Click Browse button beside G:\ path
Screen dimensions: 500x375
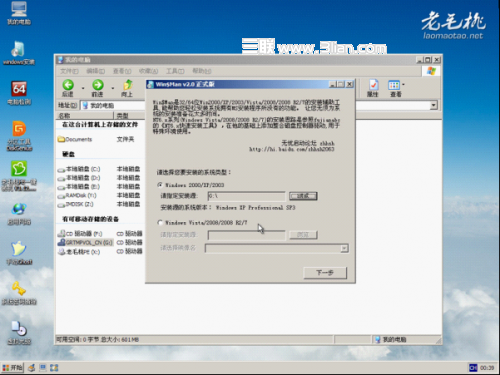(303, 196)
